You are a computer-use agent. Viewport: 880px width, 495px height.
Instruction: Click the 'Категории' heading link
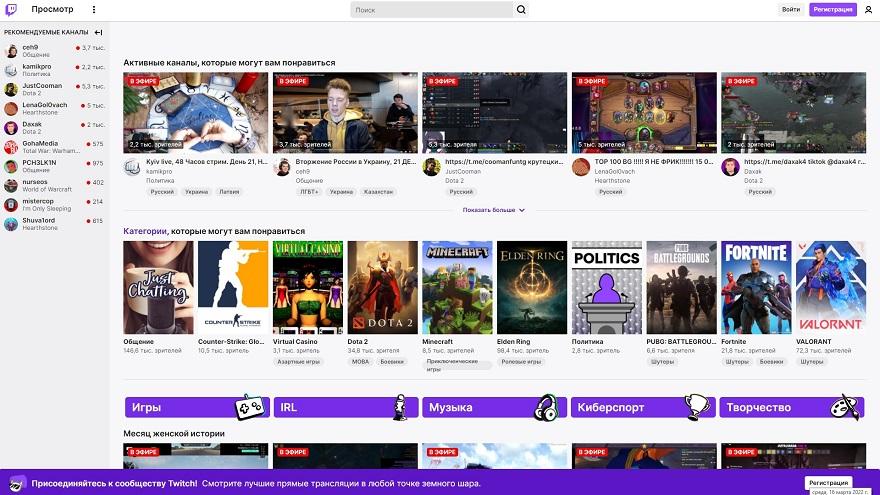[x=145, y=231]
